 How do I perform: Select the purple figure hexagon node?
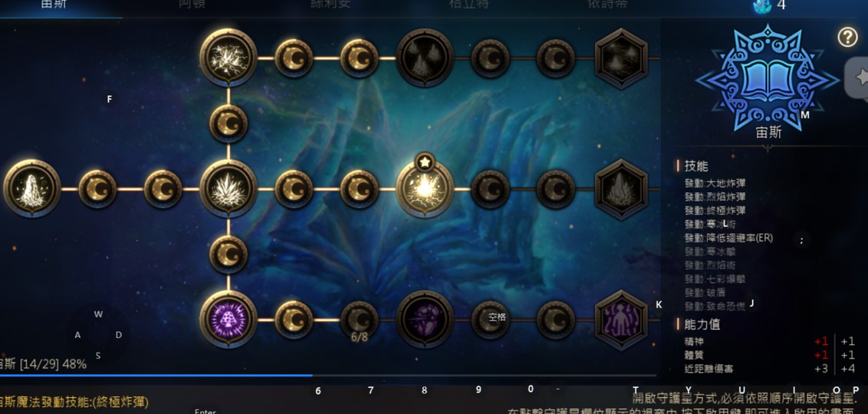click(x=621, y=320)
